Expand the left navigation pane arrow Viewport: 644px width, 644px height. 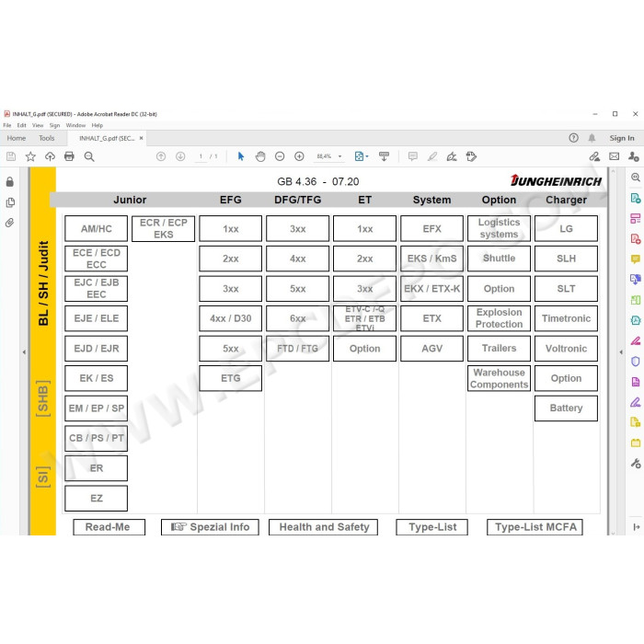[x=24, y=352]
